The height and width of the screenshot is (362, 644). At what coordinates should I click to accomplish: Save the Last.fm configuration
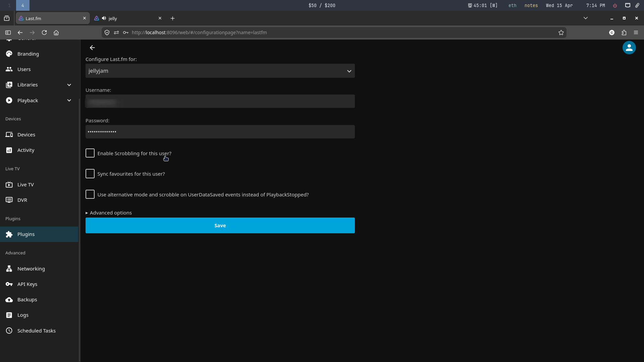[x=220, y=225]
